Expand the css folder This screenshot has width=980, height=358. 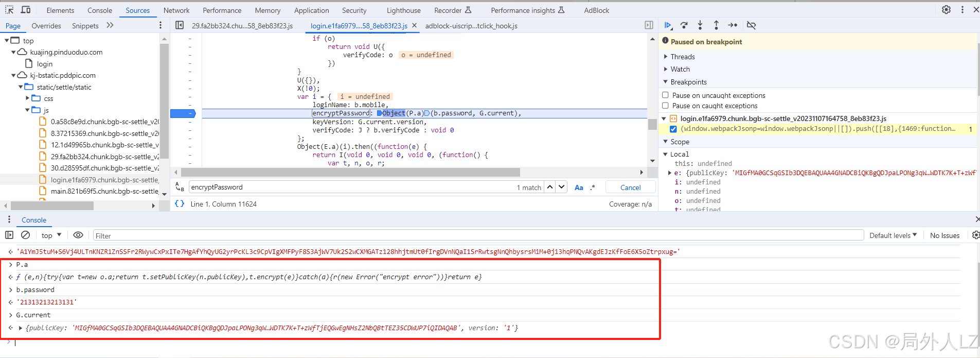click(28, 98)
